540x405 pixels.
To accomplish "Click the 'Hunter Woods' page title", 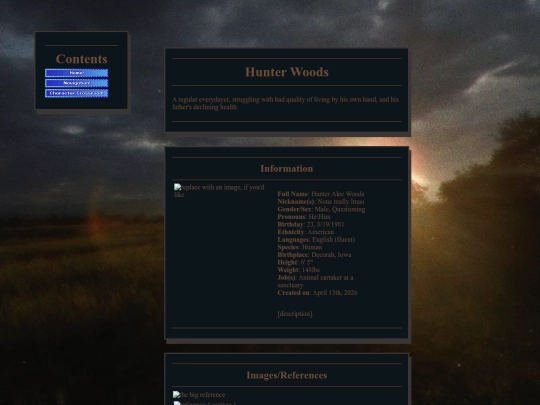I will [x=287, y=72].
